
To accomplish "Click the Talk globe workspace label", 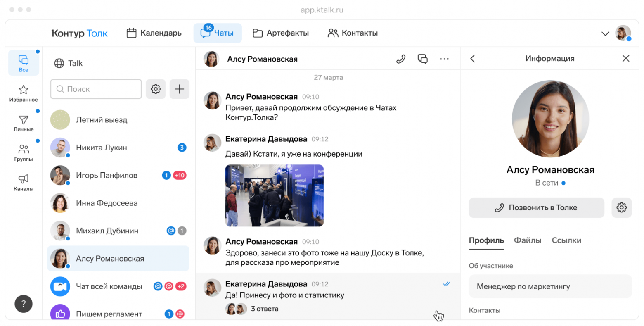I will pos(69,63).
